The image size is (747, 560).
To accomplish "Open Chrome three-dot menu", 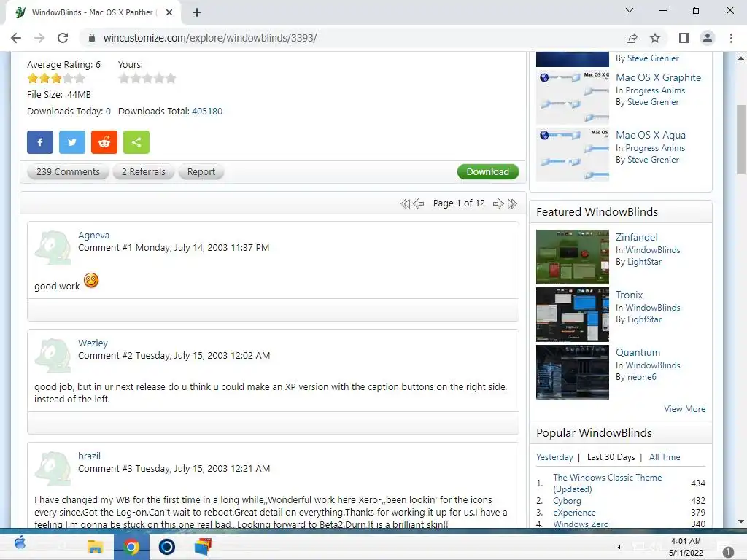I will tap(731, 38).
